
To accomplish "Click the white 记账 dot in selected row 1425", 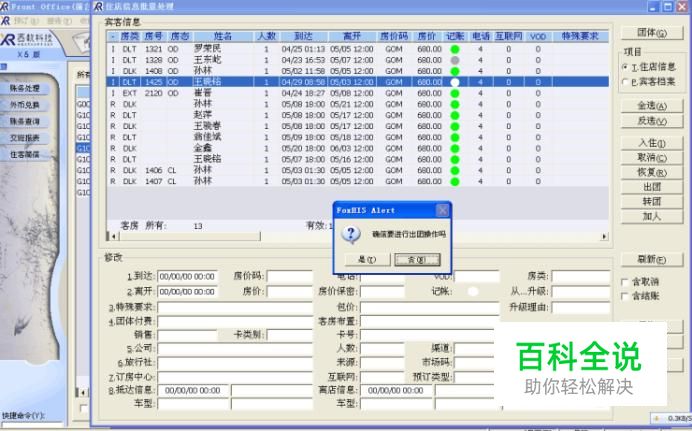I will coord(455,82).
